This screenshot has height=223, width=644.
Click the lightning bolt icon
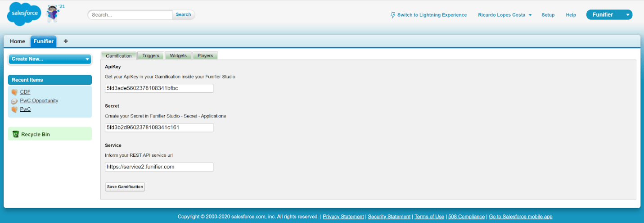[x=392, y=15]
